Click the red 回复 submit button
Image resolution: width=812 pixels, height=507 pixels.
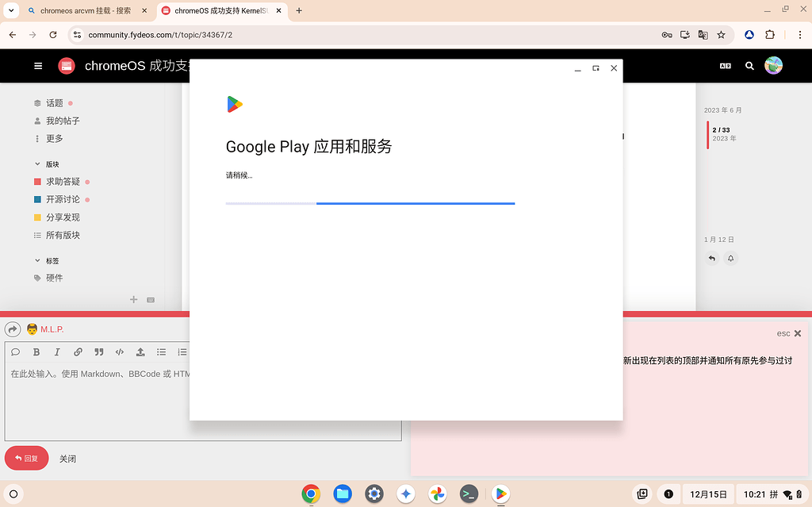[26, 459]
